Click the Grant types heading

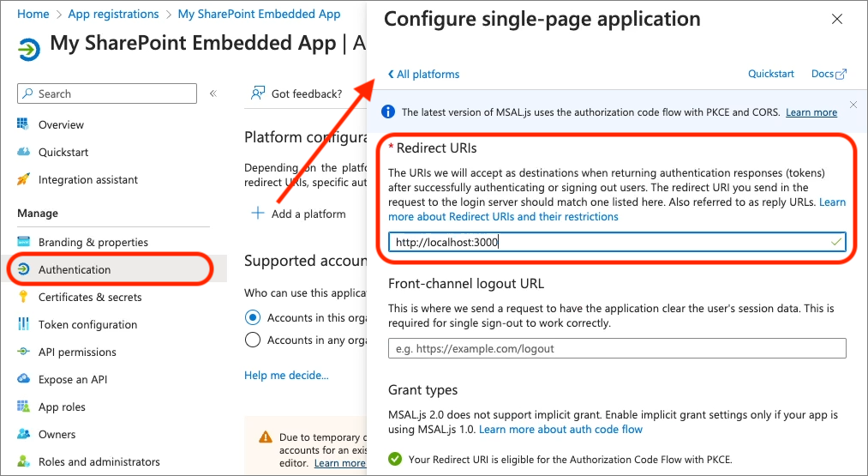[x=423, y=389]
